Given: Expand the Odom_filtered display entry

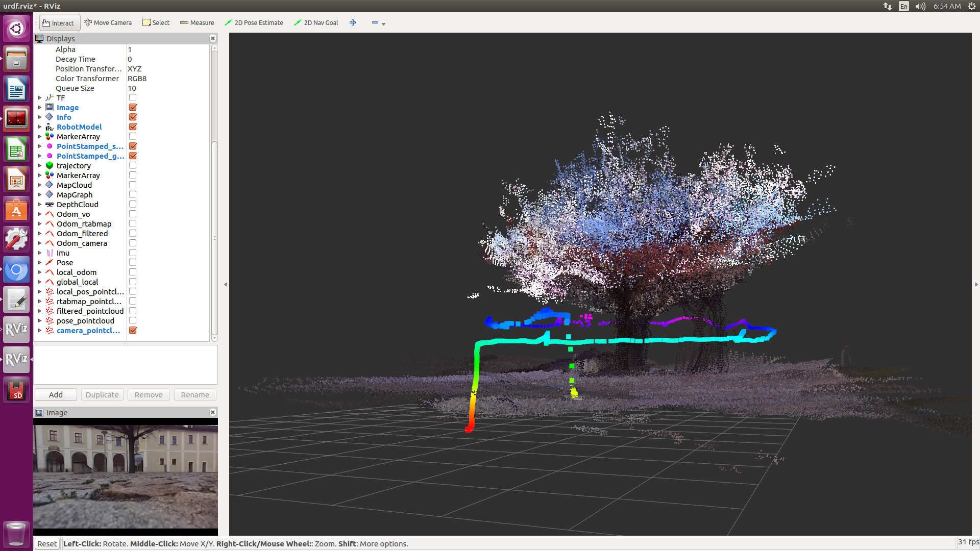Looking at the screenshot, I should 40,234.
